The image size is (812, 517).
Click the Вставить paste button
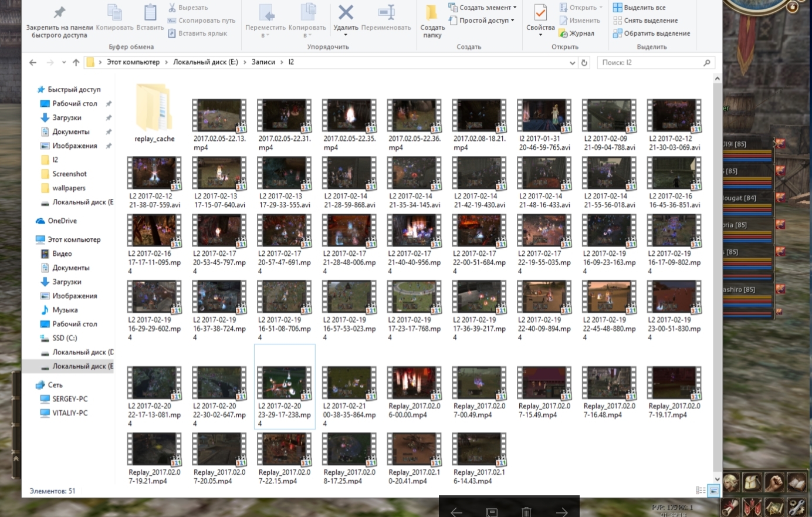tap(150, 18)
